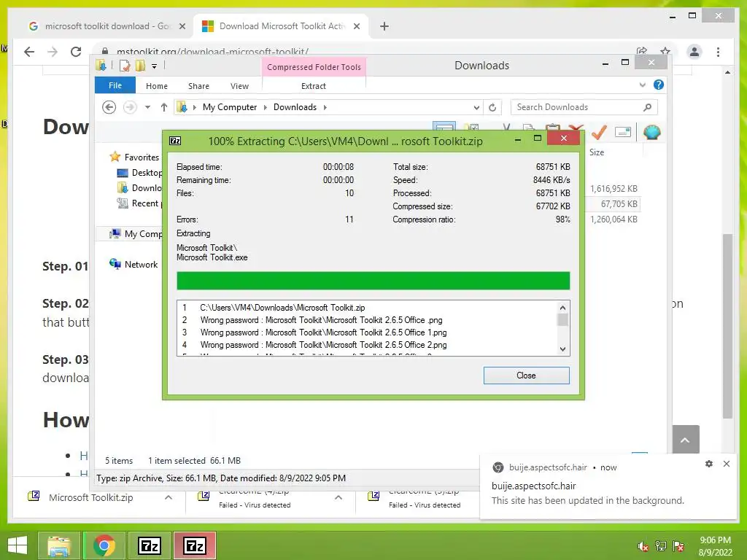Open a new Chrome tab

pos(384,26)
